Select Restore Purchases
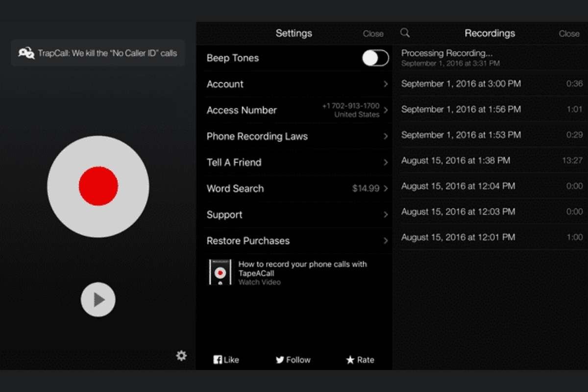Screen dimensions: 588x392 pos(294,241)
